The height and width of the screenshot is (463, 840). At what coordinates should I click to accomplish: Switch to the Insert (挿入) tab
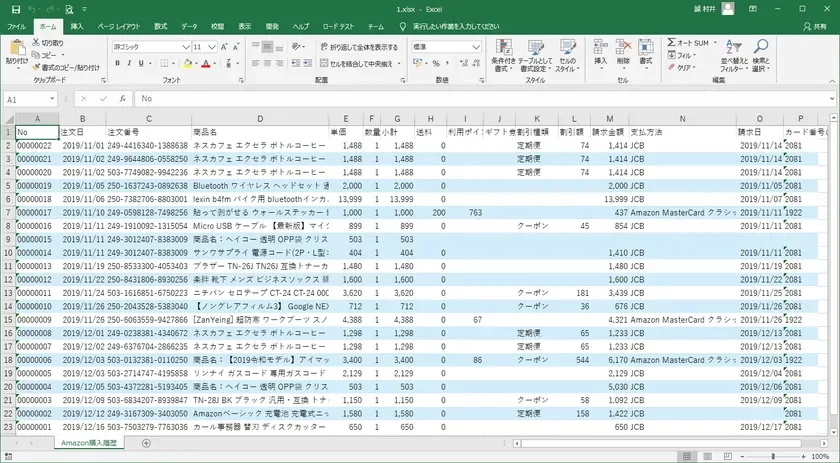pos(77,26)
